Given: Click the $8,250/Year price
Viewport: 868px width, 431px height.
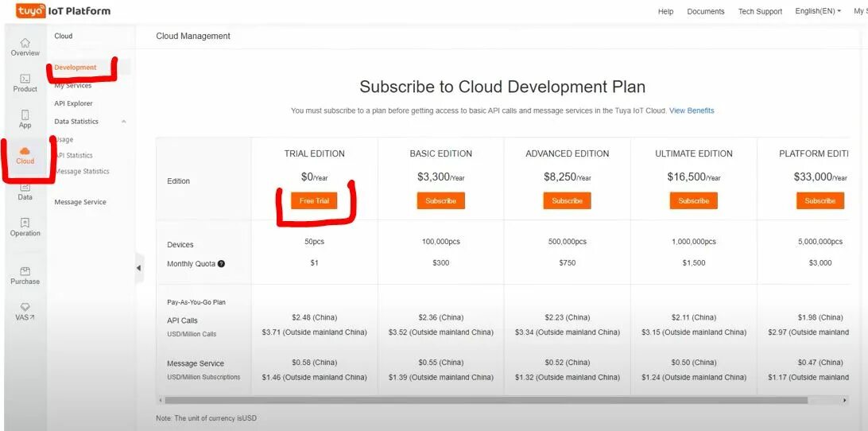Looking at the screenshot, I should 567,177.
